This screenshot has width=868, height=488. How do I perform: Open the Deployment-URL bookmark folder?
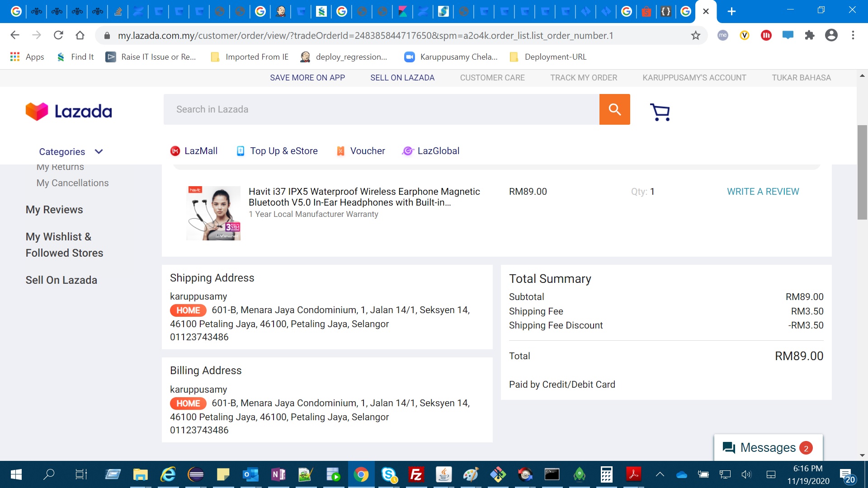[x=548, y=56]
